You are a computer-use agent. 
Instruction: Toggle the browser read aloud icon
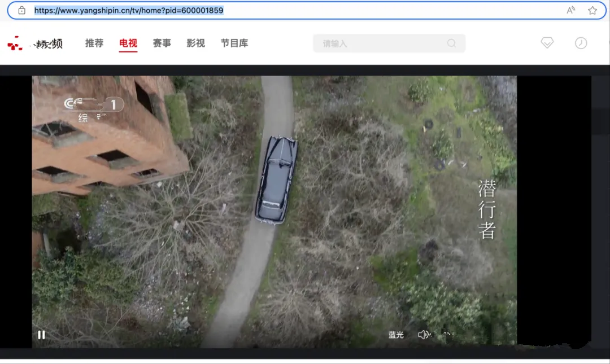pos(570,11)
